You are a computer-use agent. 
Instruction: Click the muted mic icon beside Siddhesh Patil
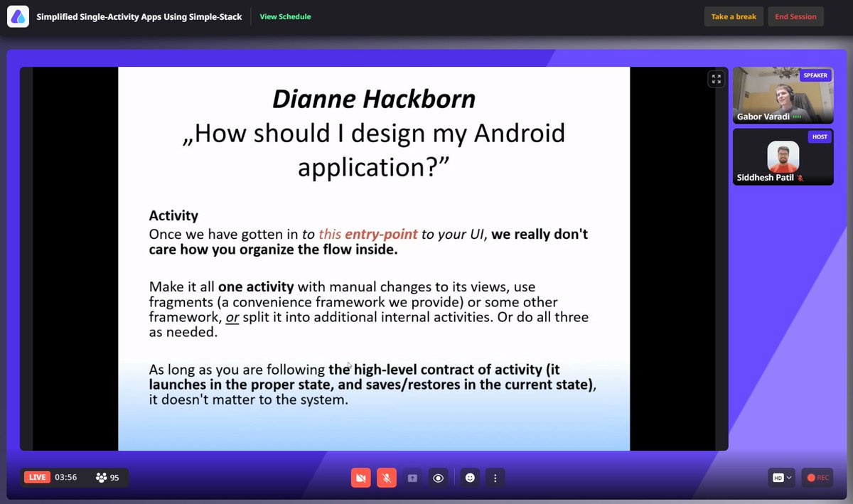[x=800, y=178]
